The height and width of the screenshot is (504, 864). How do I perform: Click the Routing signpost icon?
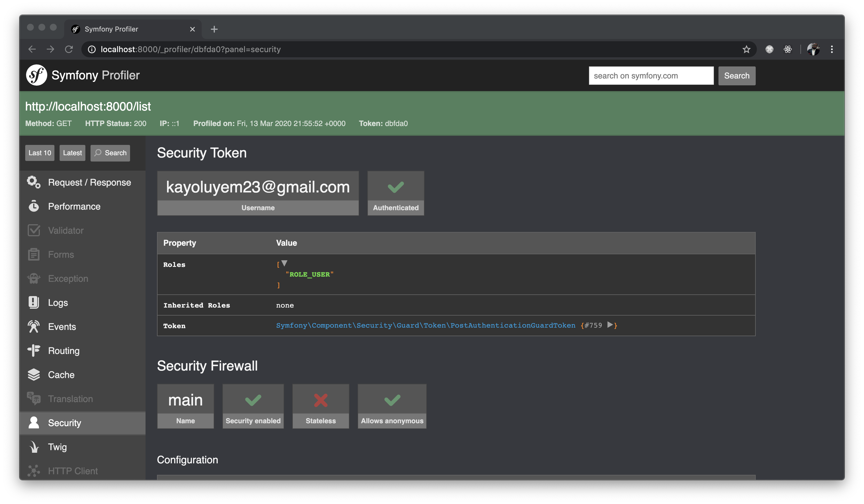coord(34,351)
